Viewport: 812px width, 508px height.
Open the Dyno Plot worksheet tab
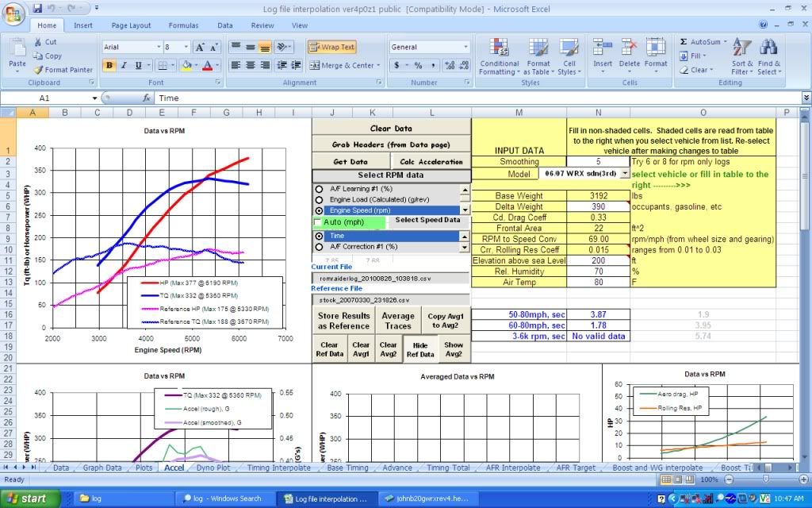213,468
